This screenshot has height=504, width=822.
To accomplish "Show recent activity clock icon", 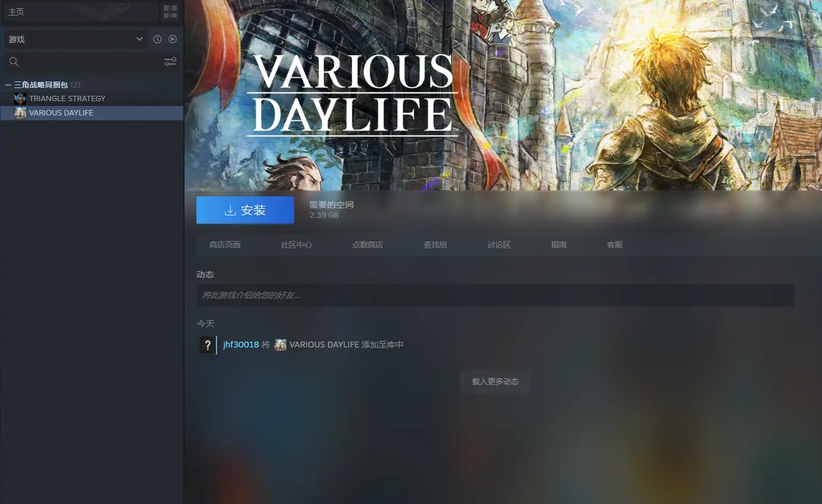I will coord(157,39).
